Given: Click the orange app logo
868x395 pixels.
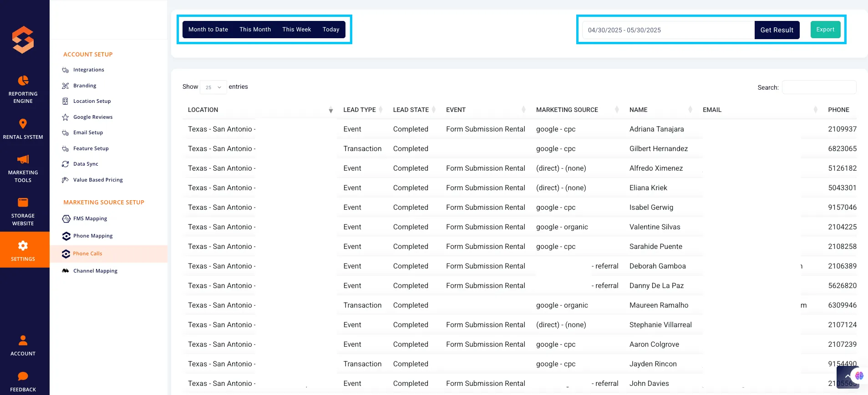Looking at the screenshot, I should (23, 40).
